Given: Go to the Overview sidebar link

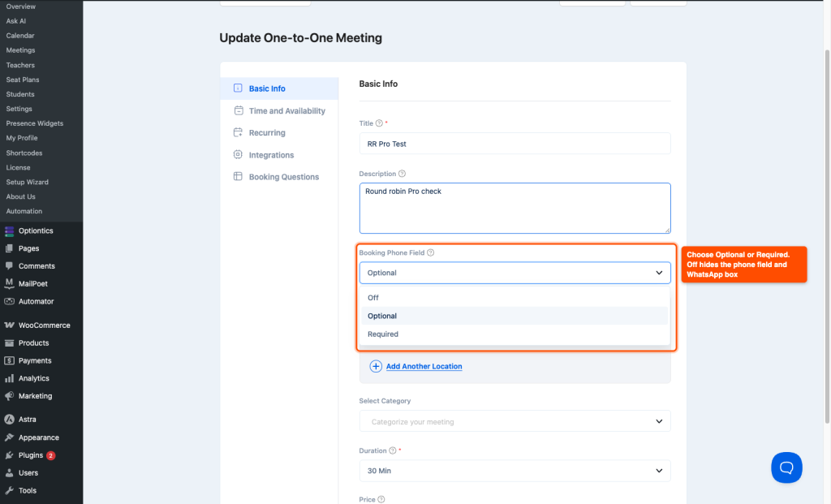Looking at the screenshot, I should pos(20,6).
